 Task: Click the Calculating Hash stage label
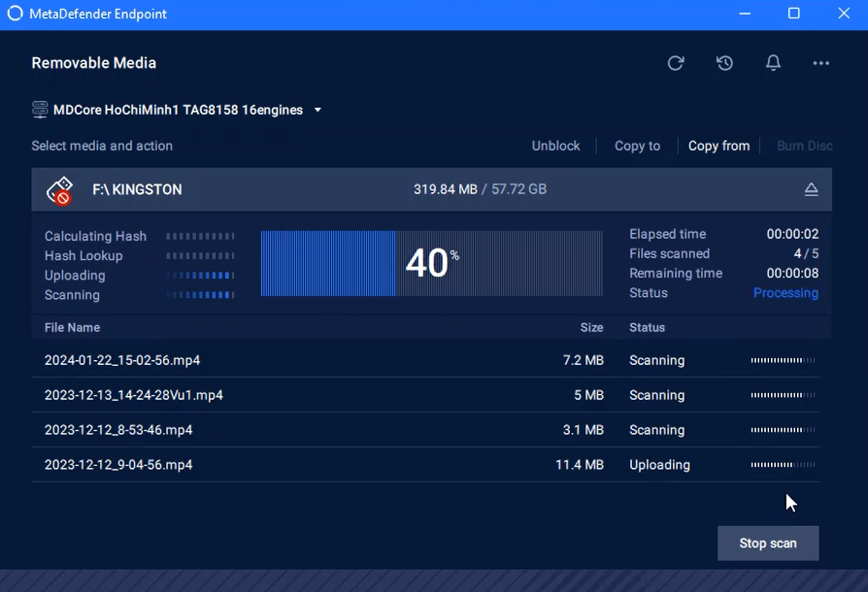[x=95, y=236]
